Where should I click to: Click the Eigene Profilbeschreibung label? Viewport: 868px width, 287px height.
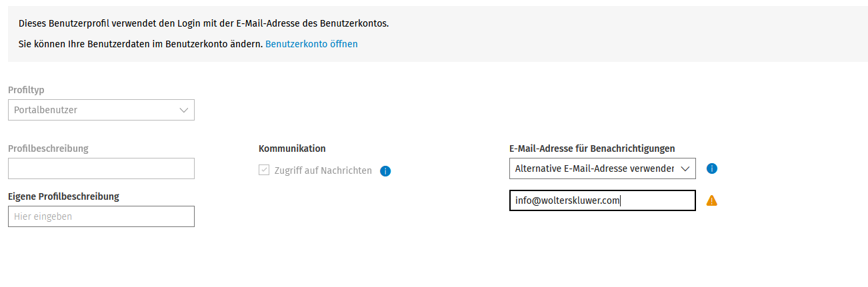click(x=63, y=196)
